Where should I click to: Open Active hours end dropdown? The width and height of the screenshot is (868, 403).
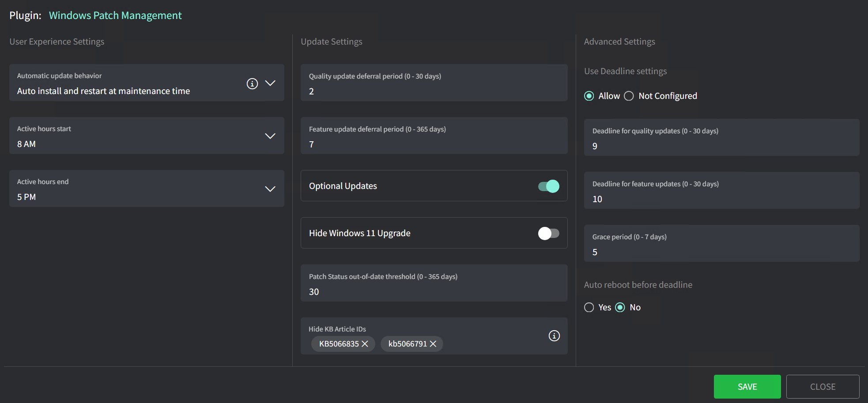(270, 189)
